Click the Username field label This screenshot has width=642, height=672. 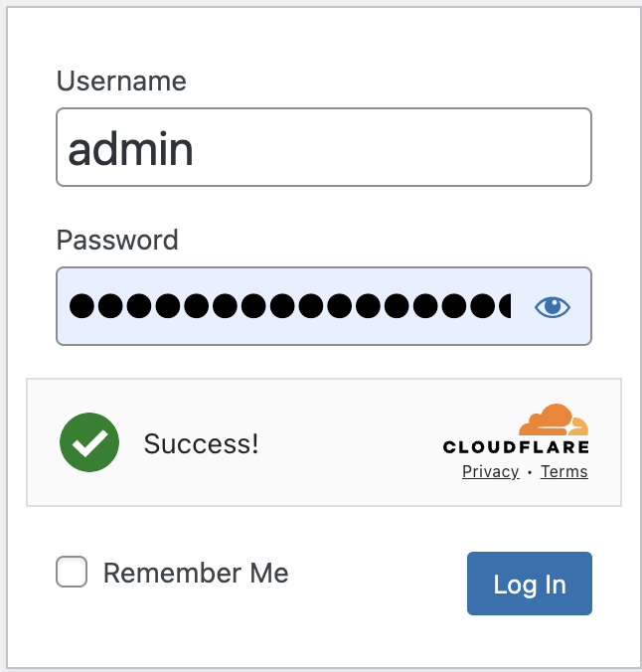(x=121, y=81)
